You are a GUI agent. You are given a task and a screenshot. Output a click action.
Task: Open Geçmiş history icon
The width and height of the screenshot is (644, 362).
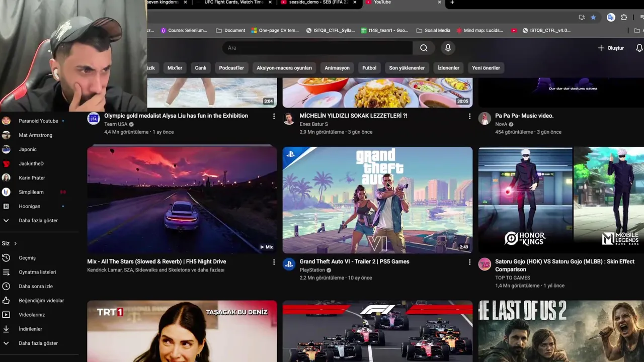(x=6, y=258)
